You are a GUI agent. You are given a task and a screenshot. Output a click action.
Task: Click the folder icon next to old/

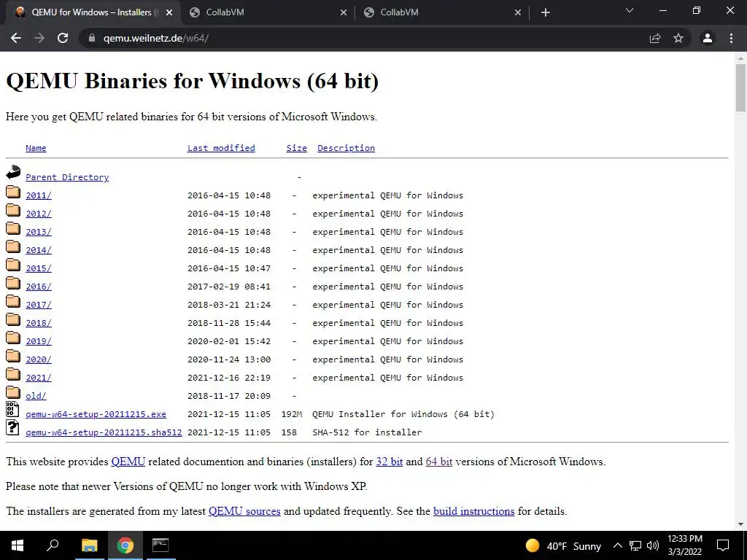[13, 392]
